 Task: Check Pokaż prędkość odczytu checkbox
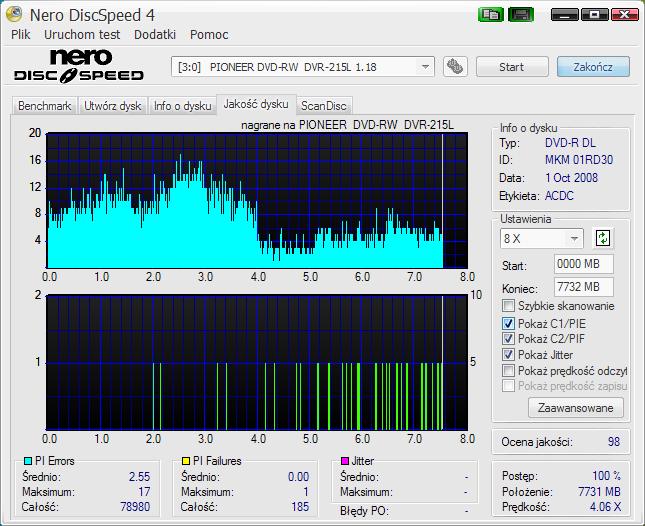508,371
